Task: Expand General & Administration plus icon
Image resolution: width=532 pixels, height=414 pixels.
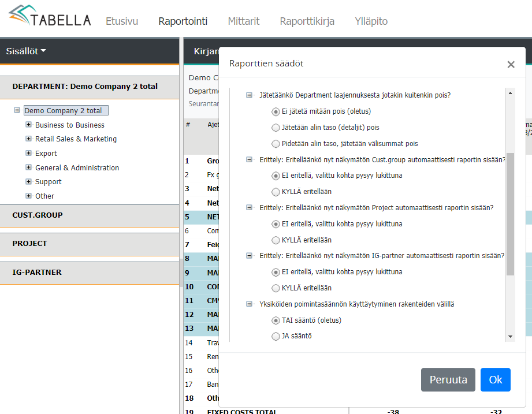Action: pos(28,167)
